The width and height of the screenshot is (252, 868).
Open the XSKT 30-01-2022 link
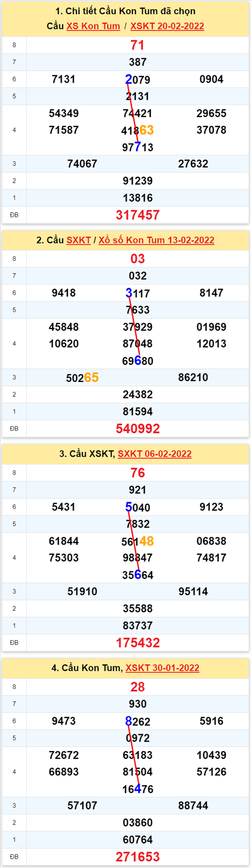point(162,668)
